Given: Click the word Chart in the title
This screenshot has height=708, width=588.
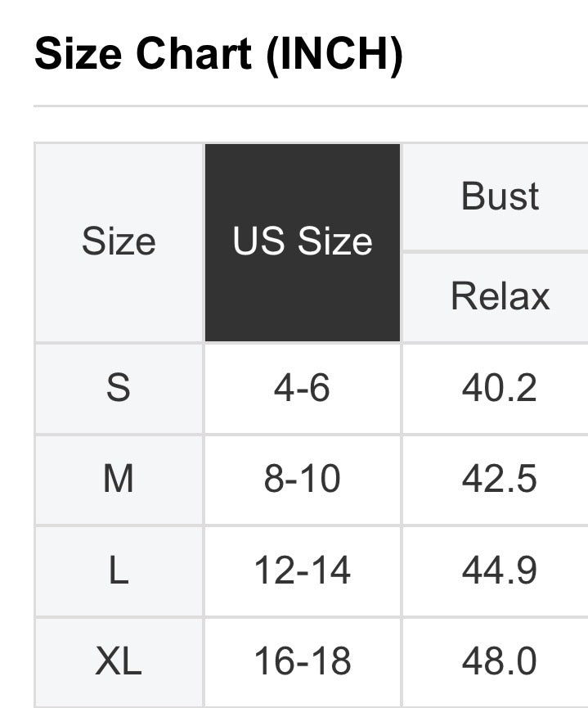Looking at the screenshot, I should pos(195,55).
